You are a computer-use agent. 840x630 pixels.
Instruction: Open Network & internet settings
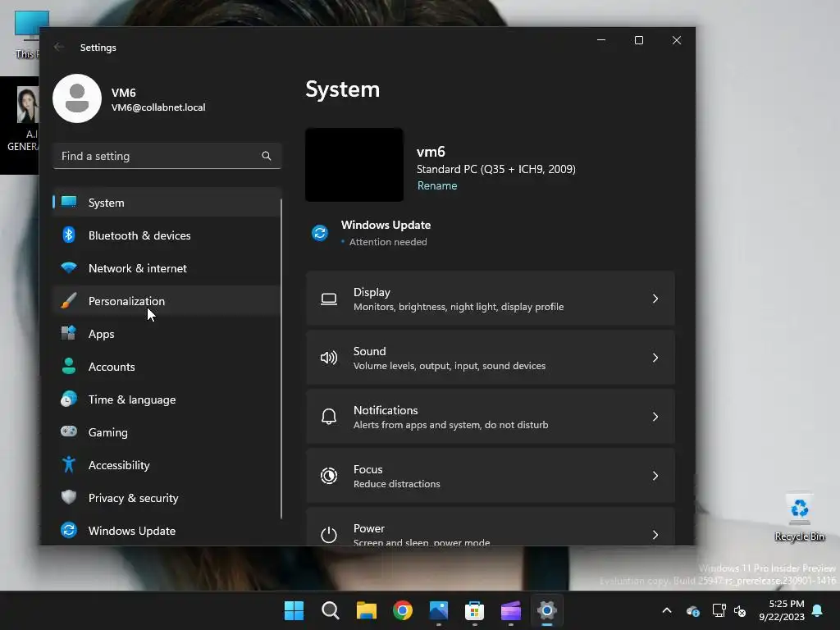click(x=167, y=268)
